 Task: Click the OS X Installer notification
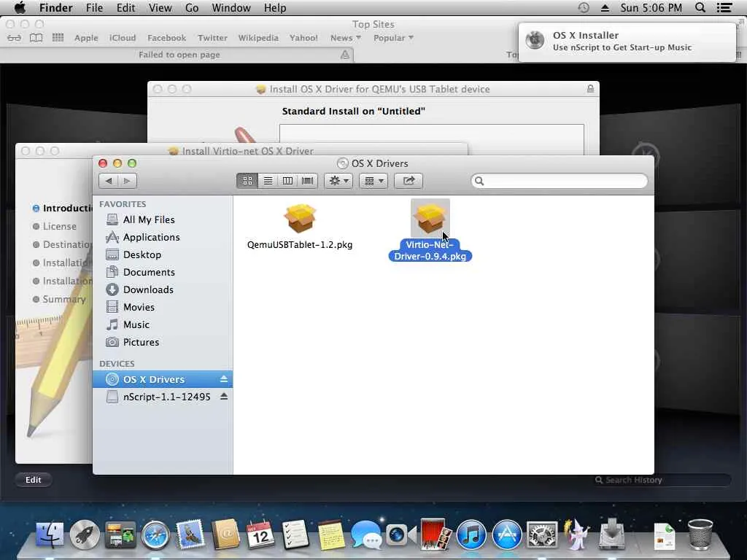pyautogui.click(x=627, y=42)
